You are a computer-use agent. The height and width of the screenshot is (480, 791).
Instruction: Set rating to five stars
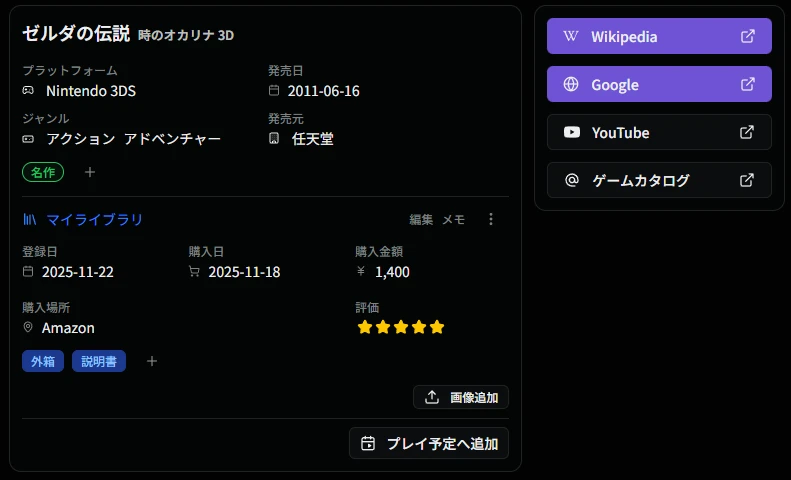(437, 327)
